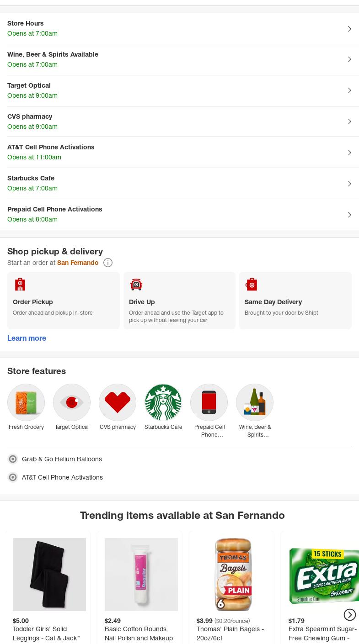
Task: Open the San Fernando store link
Action: pos(78,263)
